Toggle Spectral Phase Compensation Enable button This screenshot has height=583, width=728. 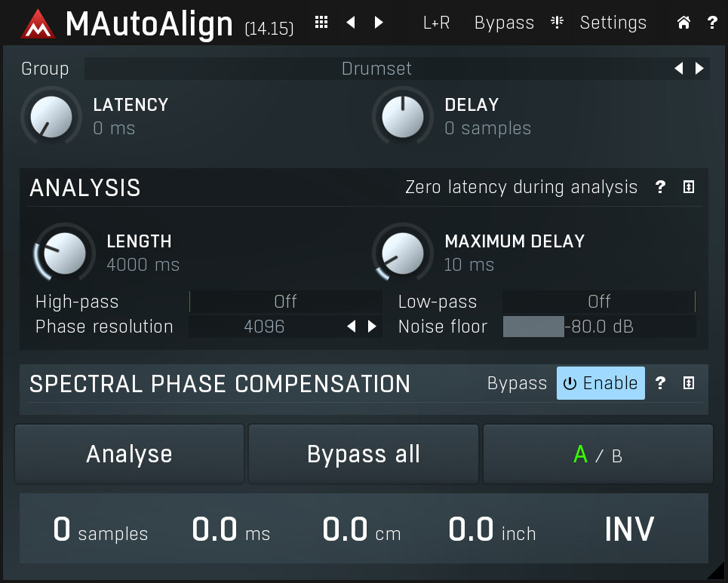tap(601, 383)
